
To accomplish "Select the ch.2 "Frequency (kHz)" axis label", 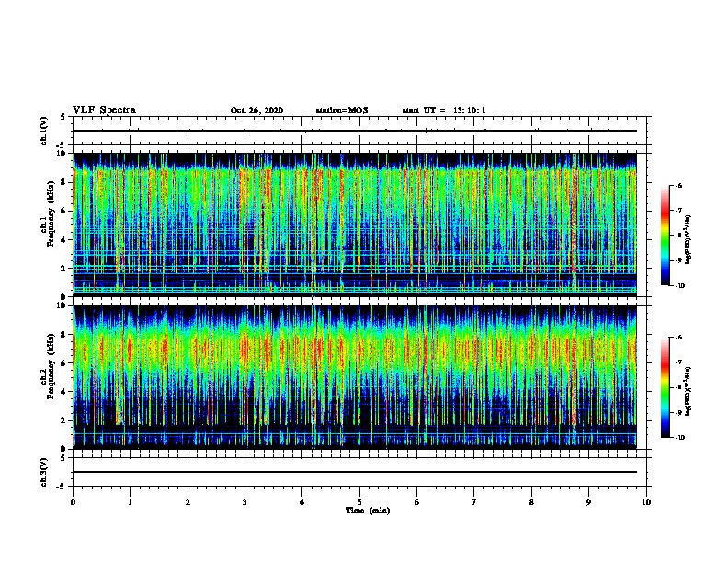I will (51, 366).
